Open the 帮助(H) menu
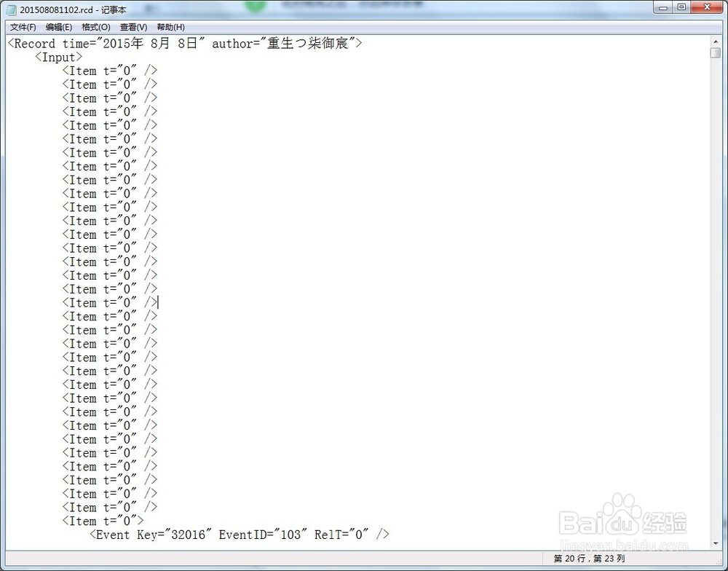This screenshot has height=571, width=728. (170, 27)
